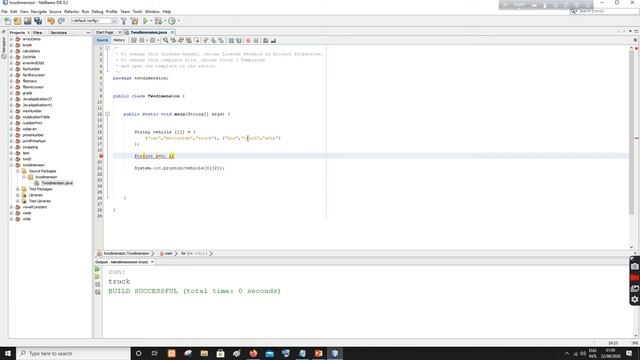
Task: Click the Windows Start button
Action: (8, 353)
